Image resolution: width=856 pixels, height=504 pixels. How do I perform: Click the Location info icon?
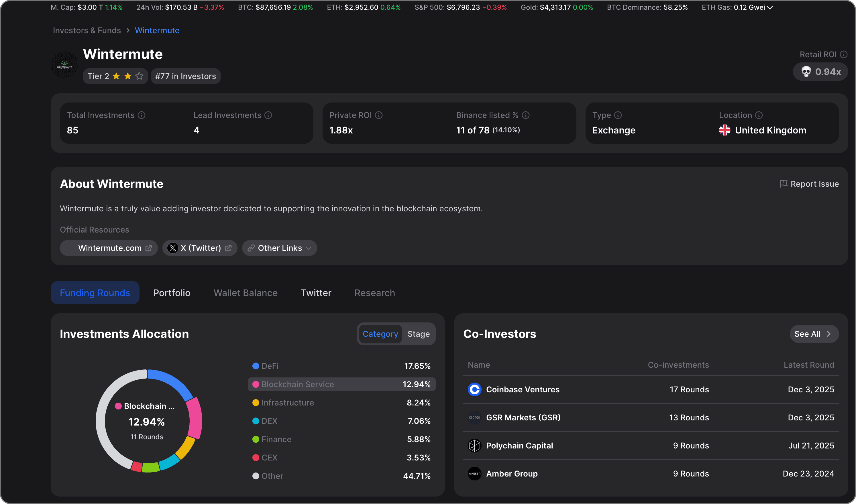[x=759, y=115]
